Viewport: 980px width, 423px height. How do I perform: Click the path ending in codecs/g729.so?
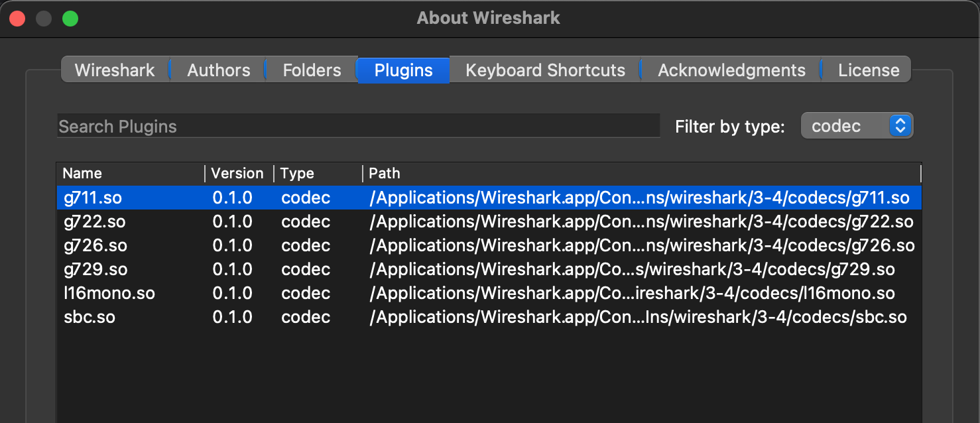632,269
